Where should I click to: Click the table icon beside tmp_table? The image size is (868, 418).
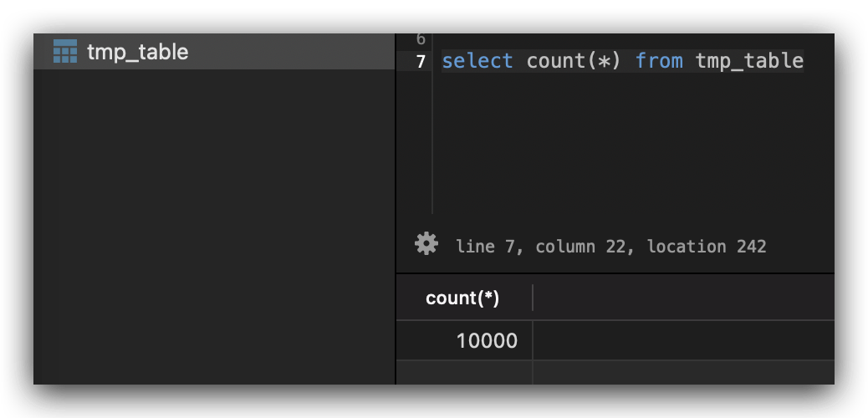[x=64, y=52]
